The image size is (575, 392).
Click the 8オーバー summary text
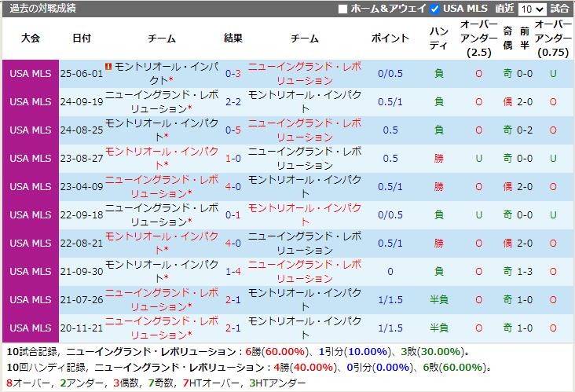28,383
